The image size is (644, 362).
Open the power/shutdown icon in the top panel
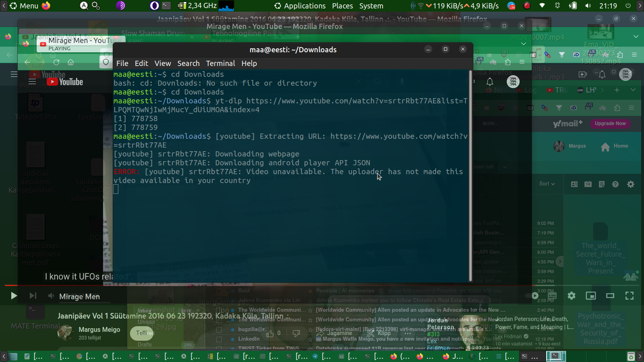[x=628, y=6]
